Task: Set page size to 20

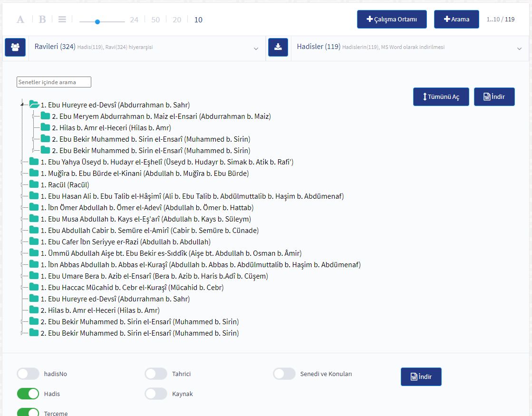Action: 177,19
